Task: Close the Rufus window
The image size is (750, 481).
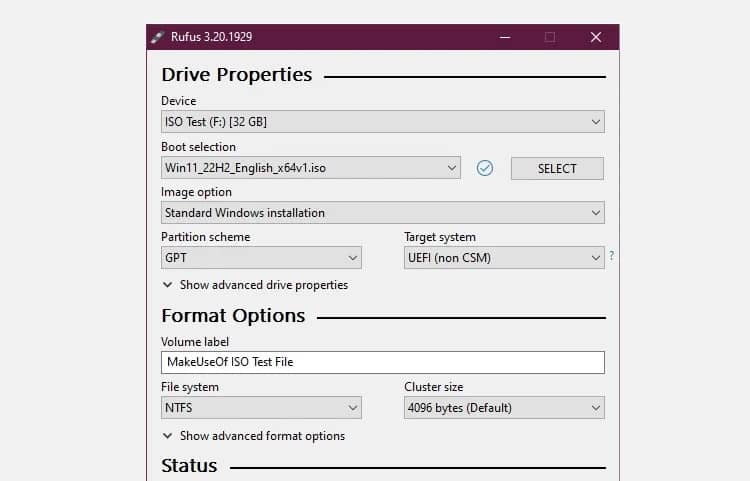Action: click(596, 37)
